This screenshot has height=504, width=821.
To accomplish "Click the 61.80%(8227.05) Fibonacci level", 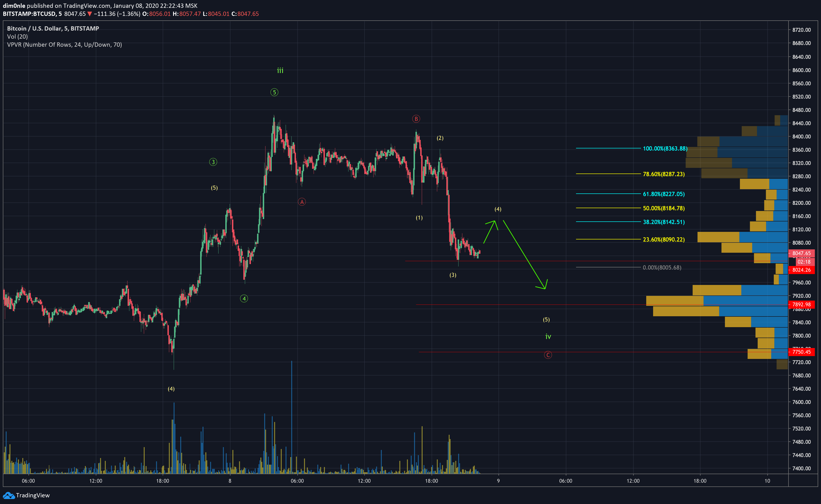I will tap(664, 194).
